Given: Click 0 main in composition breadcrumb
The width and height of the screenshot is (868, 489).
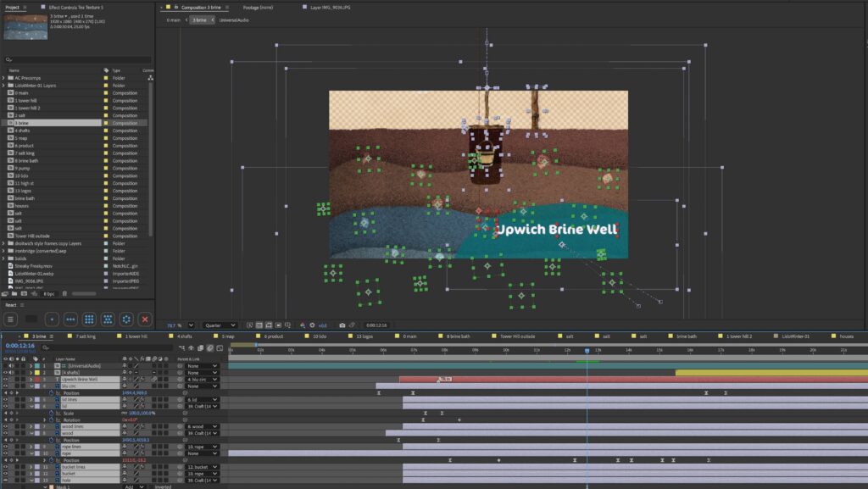Looking at the screenshot, I should tap(173, 19).
